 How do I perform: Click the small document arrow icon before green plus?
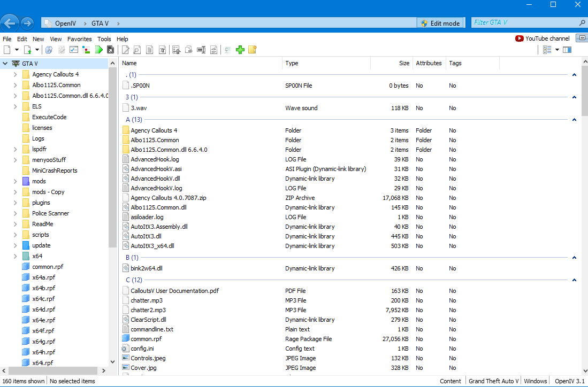pyautogui.click(x=227, y=50)
